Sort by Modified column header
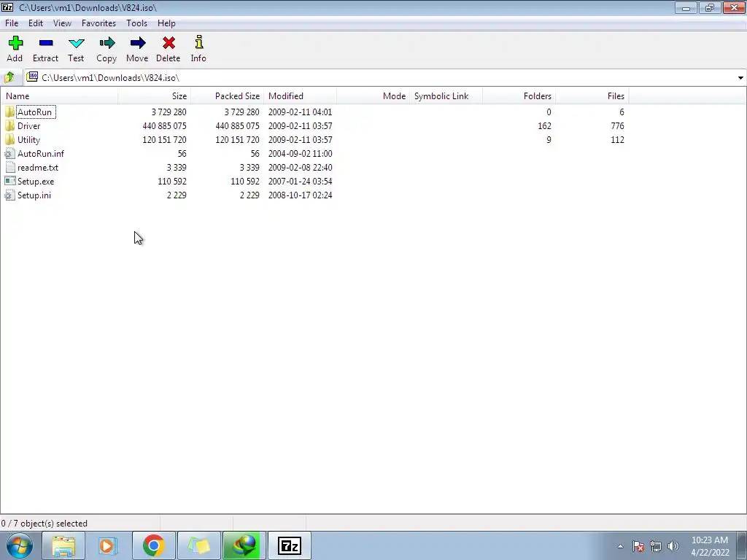The image size is (747, 560). pos(300,96)
